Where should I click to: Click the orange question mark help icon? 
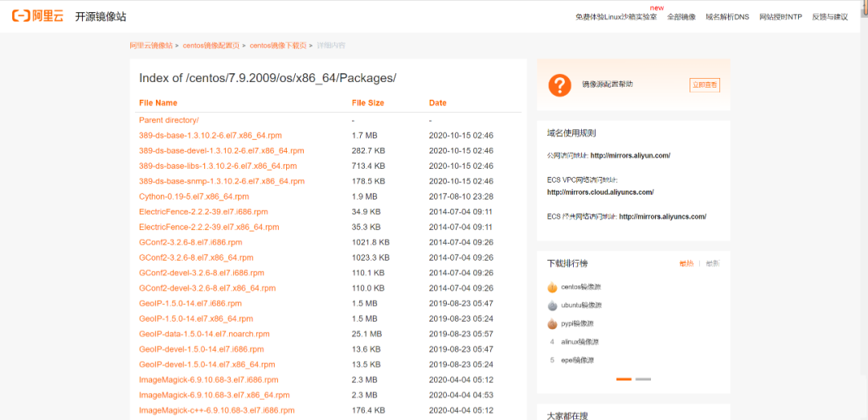[x=559, y=84]
